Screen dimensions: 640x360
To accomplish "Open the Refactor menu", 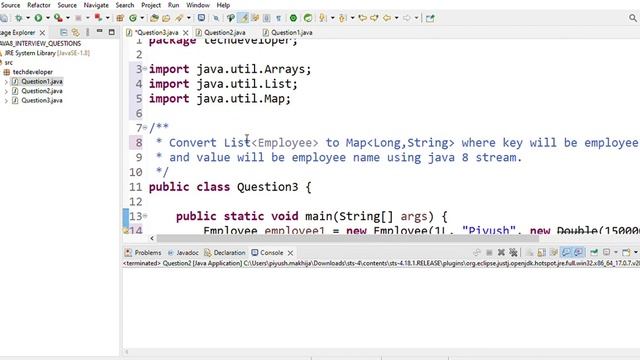I will [x=39, y=5].
